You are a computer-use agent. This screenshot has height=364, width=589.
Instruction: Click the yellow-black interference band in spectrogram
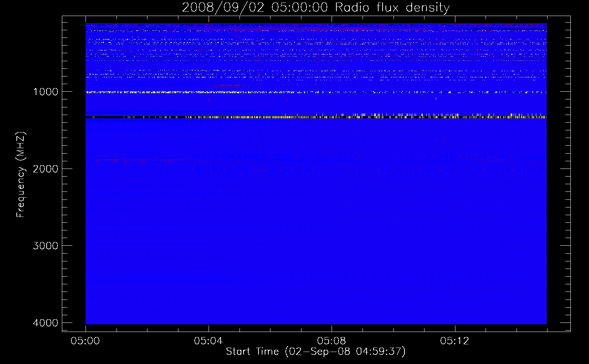(x=316, y=117)
